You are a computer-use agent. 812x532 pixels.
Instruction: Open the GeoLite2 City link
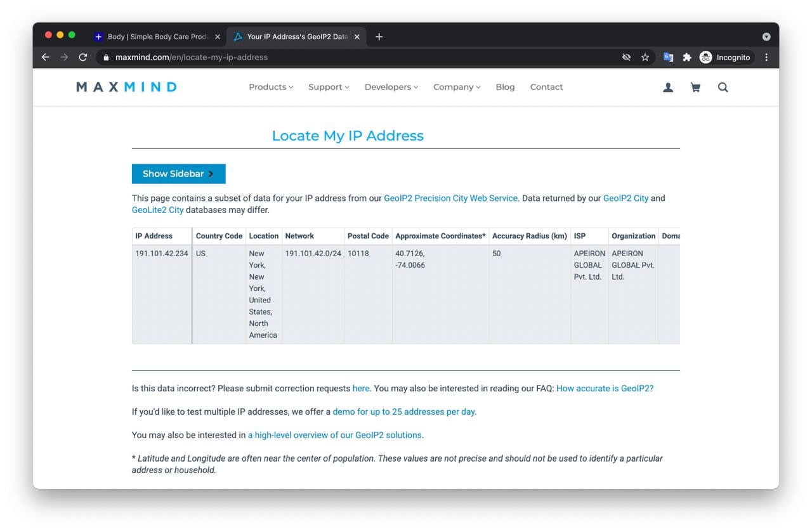(157, 210)
